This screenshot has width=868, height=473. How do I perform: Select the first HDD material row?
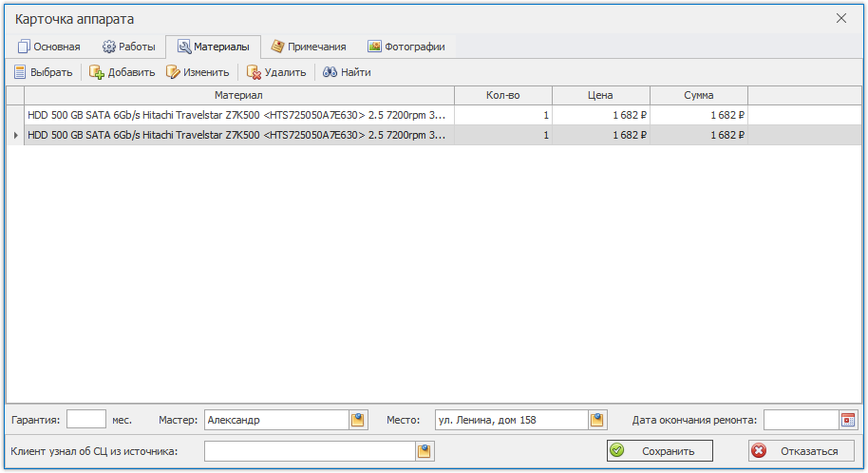(237, 115)
